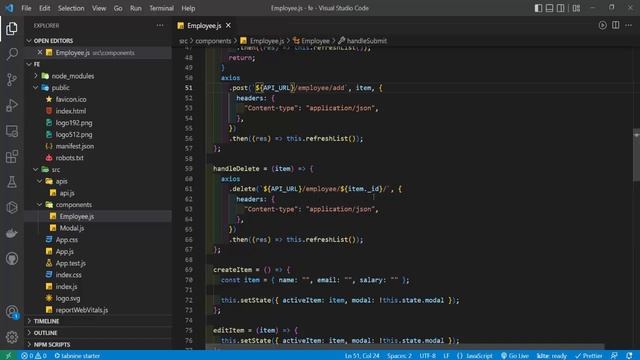
Task: Click line number 59 in the gutter
Action: point(189,169)
